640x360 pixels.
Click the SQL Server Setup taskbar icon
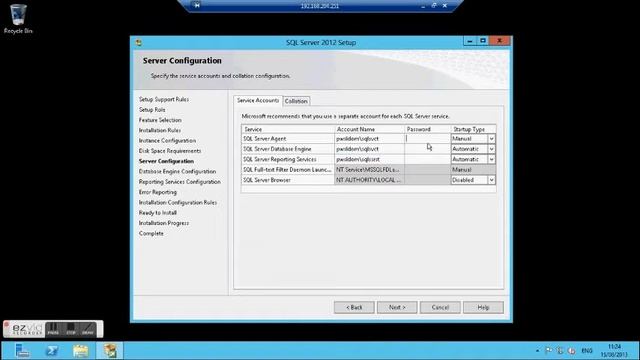click(109, 351)
